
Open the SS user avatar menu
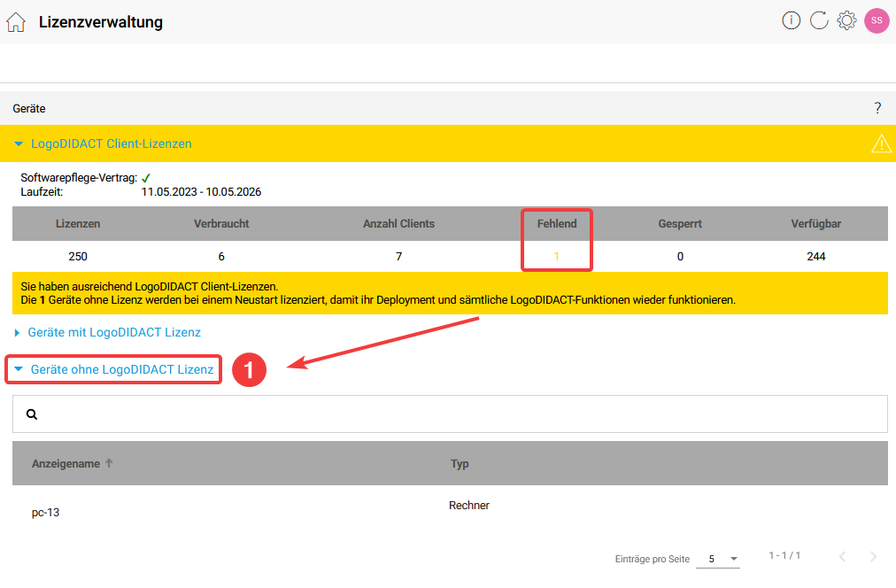point(877,20)
